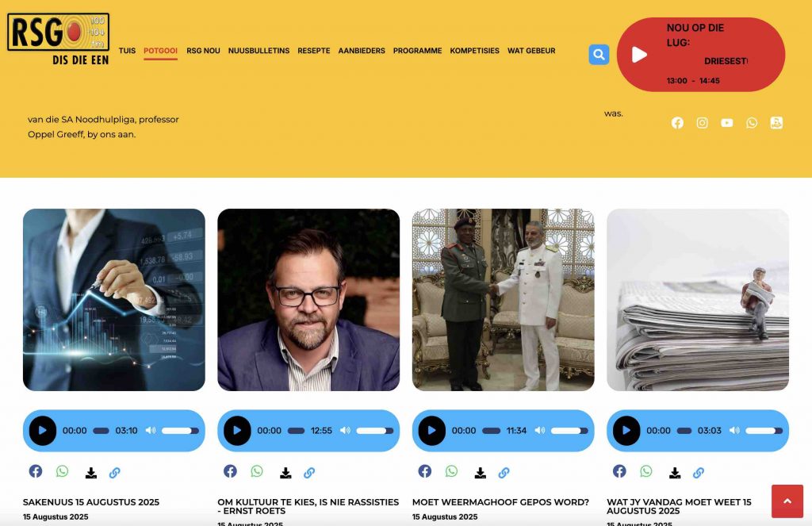This screenshot has width=812, height=526.
Task: Open the header Facebook icon
Action: coord(677,123)
